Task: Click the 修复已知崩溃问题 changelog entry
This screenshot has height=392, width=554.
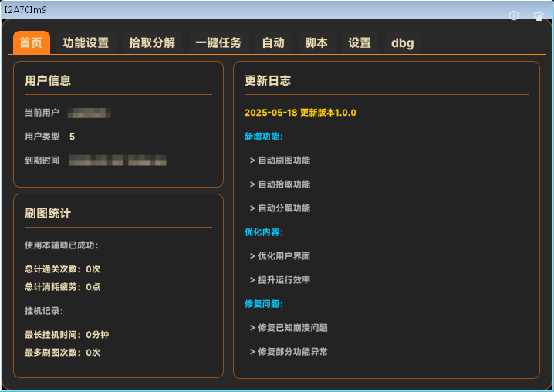Action: 289,328
